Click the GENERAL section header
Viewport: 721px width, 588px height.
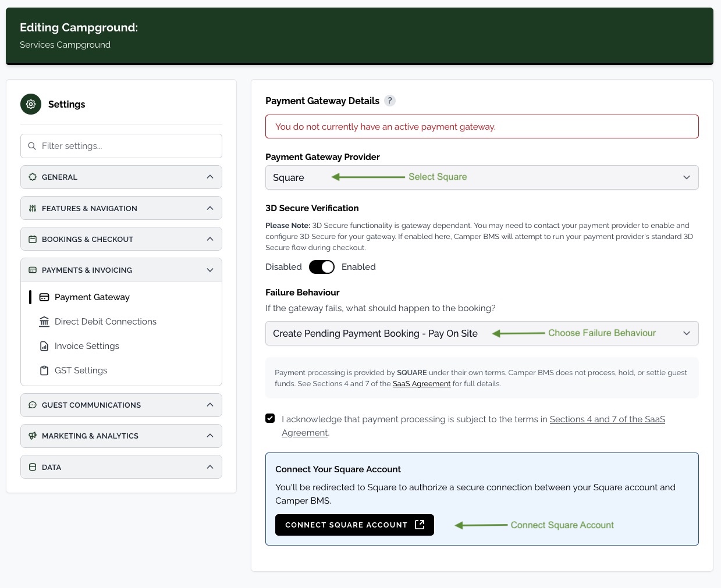[121, 177]
